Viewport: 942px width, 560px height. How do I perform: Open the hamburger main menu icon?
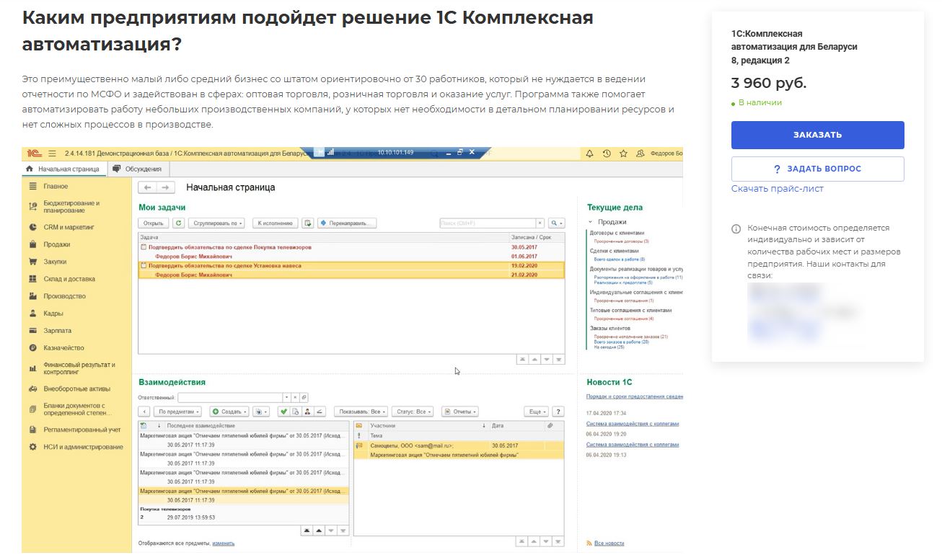(52, 154)
